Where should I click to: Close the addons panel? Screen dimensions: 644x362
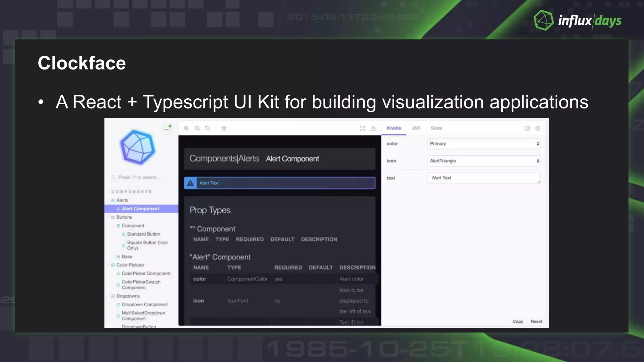pyautogui.click(x=538, y=128)
